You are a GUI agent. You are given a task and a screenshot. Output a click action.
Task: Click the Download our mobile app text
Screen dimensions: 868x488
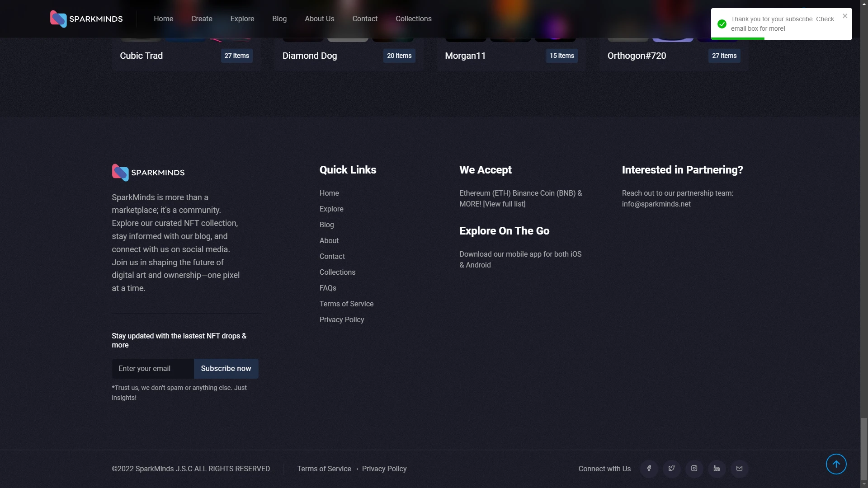coord(520,259)
